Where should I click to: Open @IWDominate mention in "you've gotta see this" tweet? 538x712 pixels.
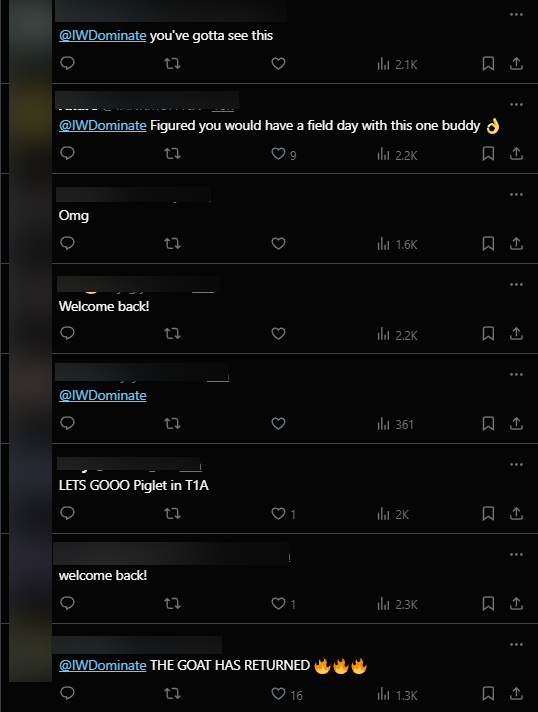coord(103,35)
